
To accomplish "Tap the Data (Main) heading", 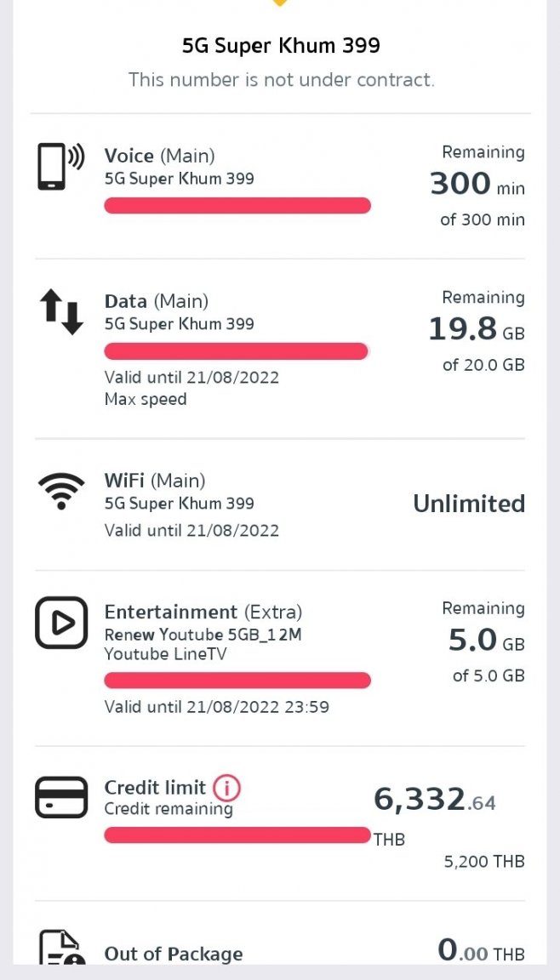I will [x=157, y=301].
